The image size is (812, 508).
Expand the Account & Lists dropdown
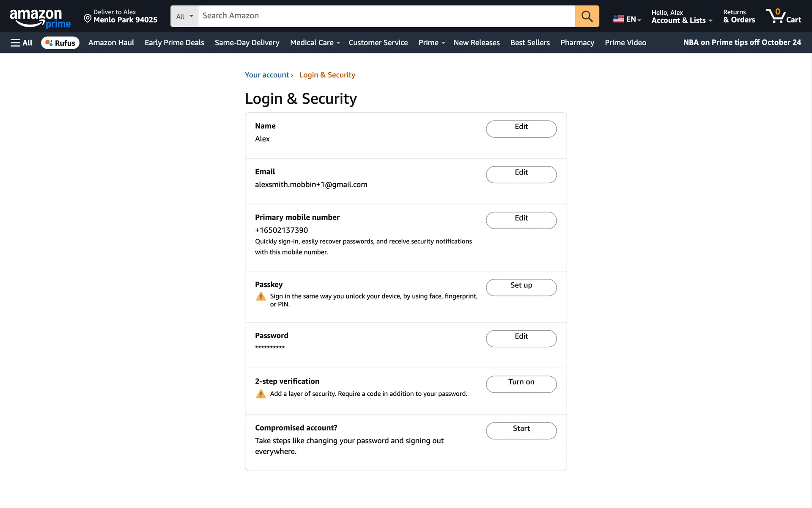click(681, 20)
